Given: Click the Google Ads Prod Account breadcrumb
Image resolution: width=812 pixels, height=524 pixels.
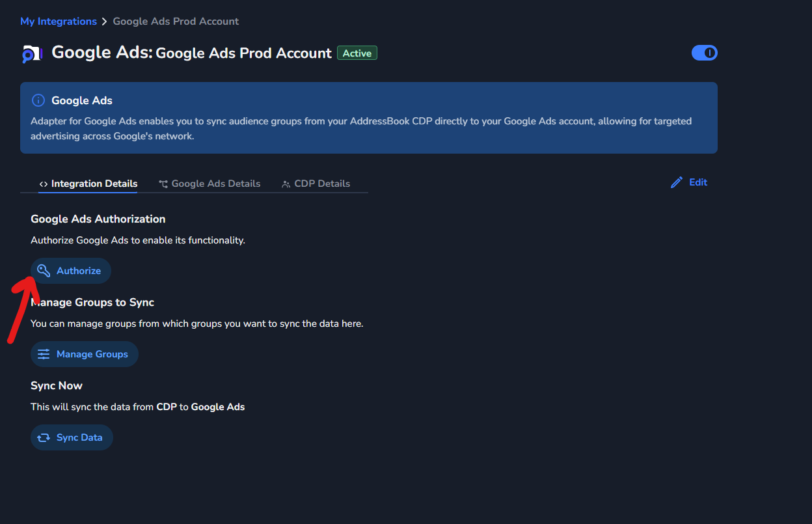Looking at the screenshot, I should click(x=176, y=21).
